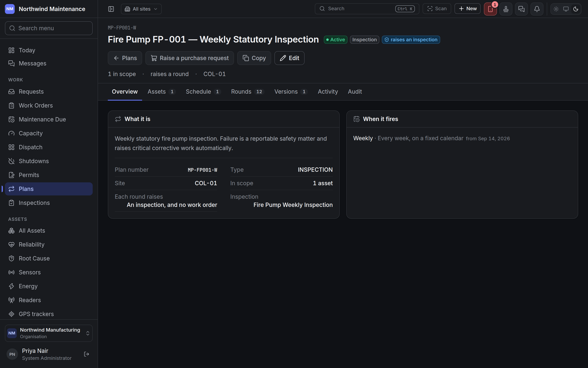This screenshot has width=588, height=368.
Task: Open Today in sidebar
Action: click(x=49, y=50)
